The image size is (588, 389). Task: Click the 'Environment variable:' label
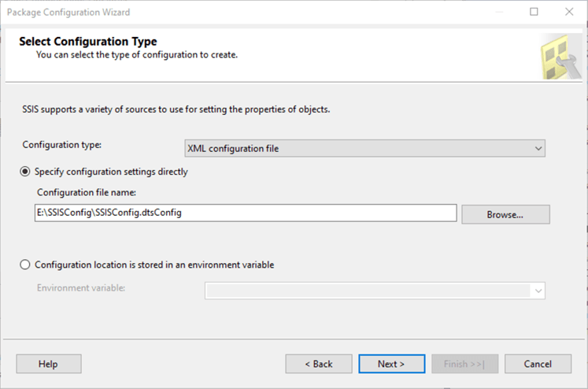(81, 287)
